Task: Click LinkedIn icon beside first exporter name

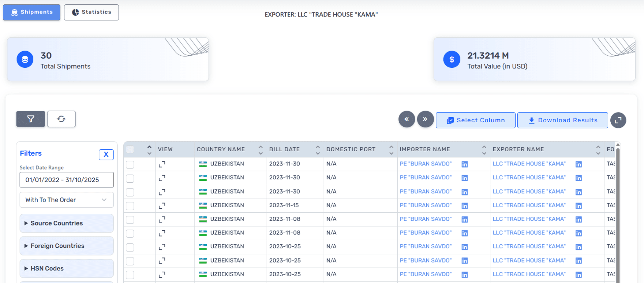Action: coord(579,164)
